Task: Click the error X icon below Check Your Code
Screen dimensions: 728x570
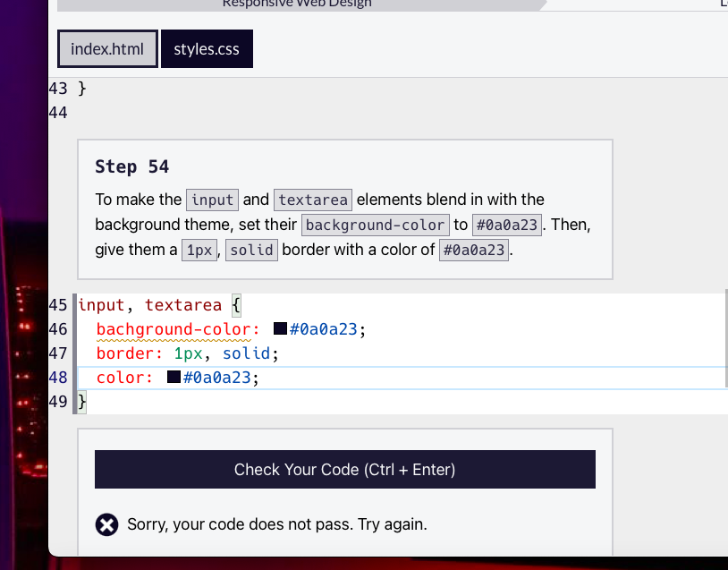Action: pyautogui.click(x=106, y=524)
